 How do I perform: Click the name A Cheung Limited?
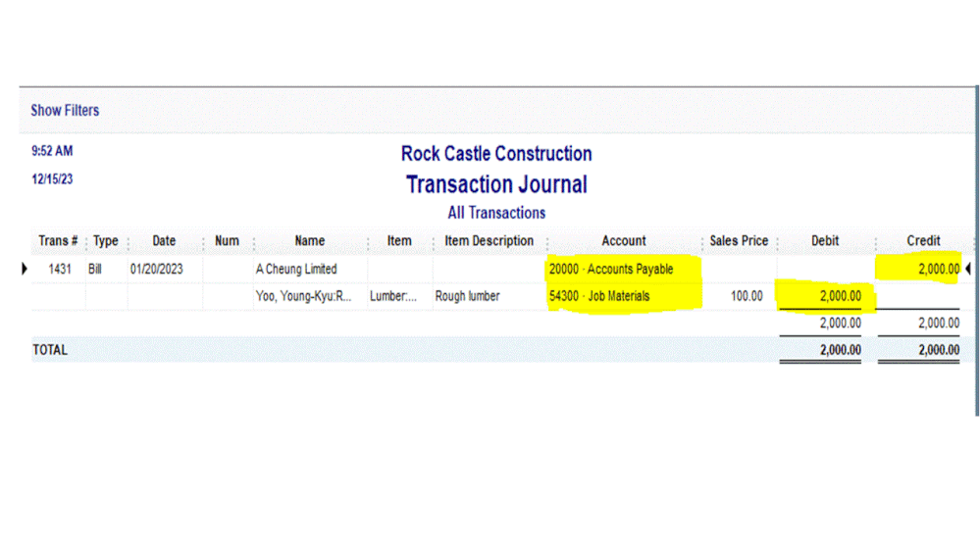(296, 270)
